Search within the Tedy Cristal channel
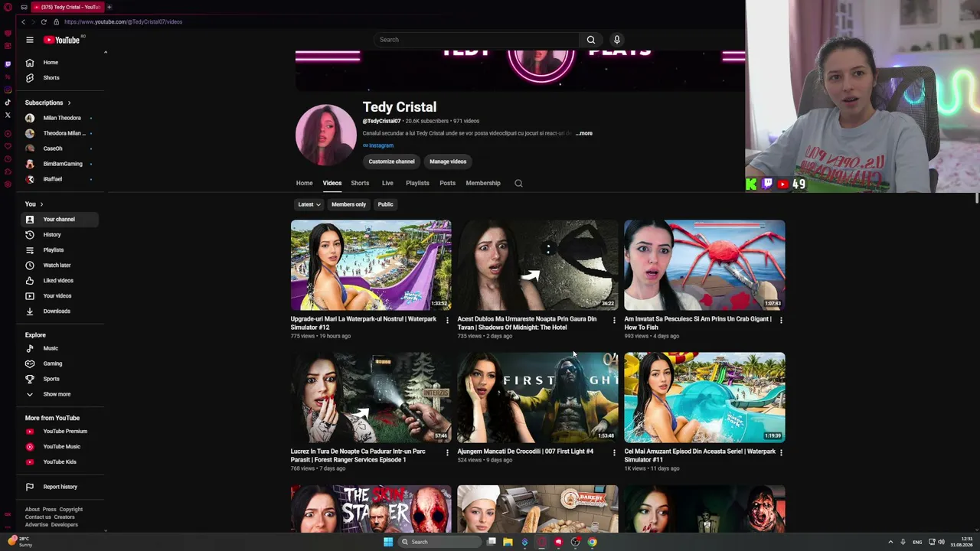980x551 pixels. (518, 183)
